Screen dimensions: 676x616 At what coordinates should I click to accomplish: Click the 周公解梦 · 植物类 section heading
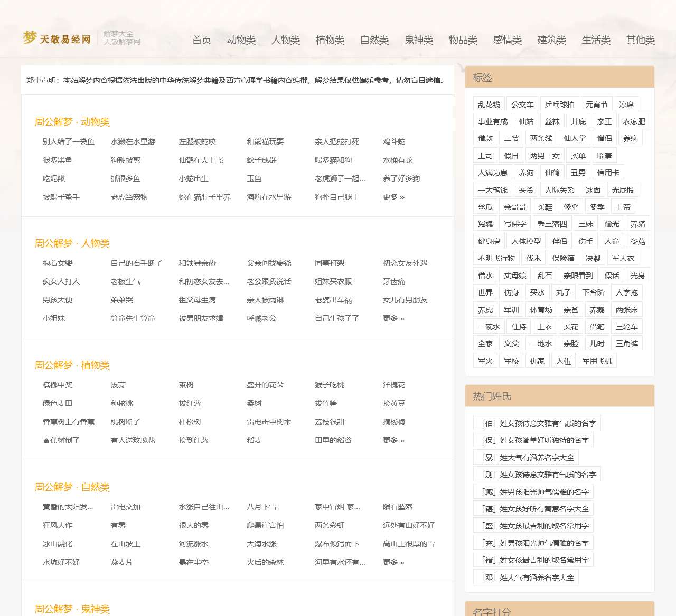pos(72,365)
